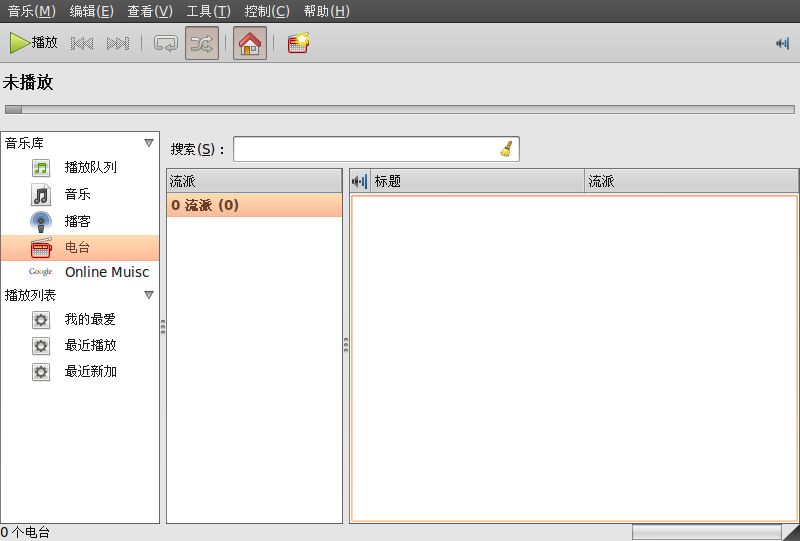Open the 工具(T) menu
800x541 pixels.
click(x=208, y=11)
